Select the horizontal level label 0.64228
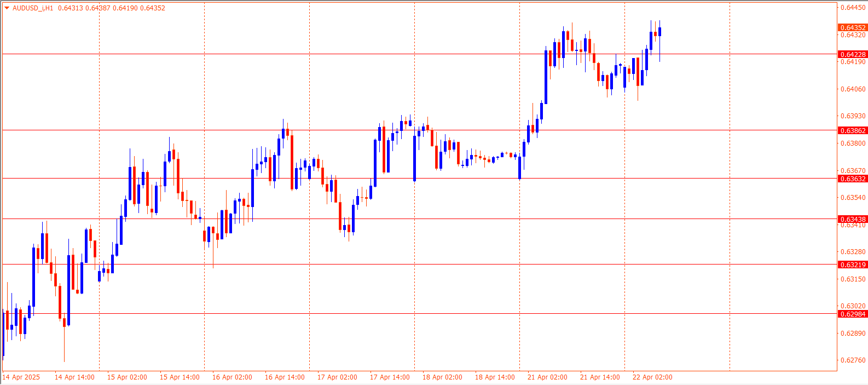 click(x=853, y=54)
